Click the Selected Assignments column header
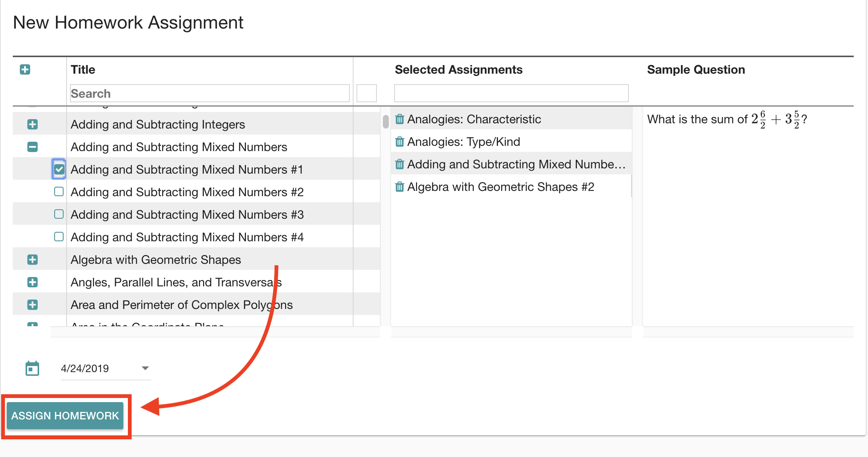This screenshot has height=457, width=868. [459, 70]
